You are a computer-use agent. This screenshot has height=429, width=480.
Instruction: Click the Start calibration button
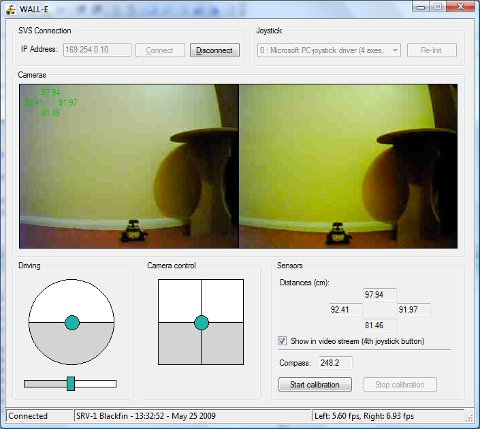point(315,385)
